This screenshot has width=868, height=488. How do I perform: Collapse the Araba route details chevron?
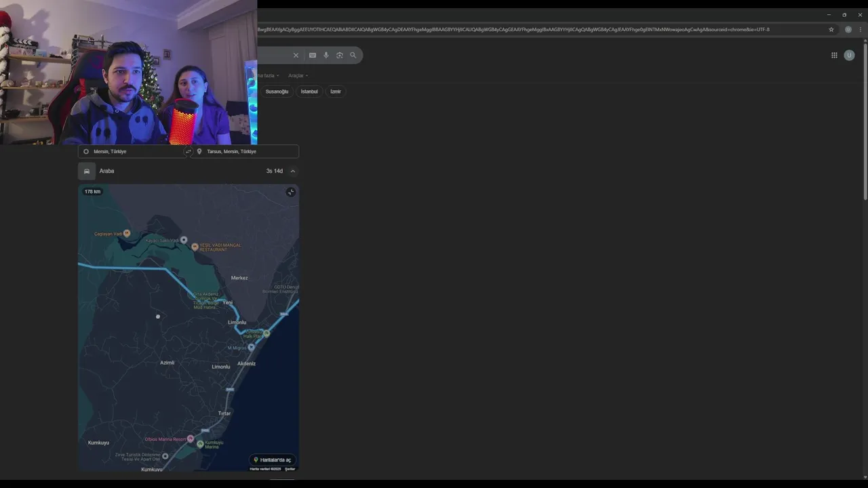pyautogui.click(x=293, y=171)
